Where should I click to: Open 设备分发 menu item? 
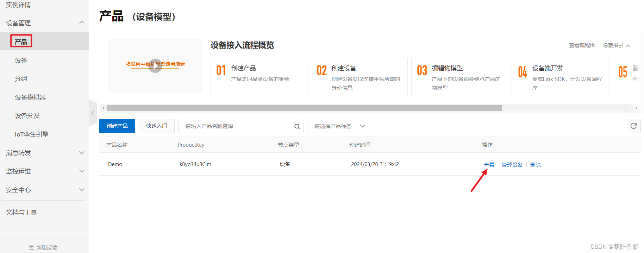coord(27,116)
